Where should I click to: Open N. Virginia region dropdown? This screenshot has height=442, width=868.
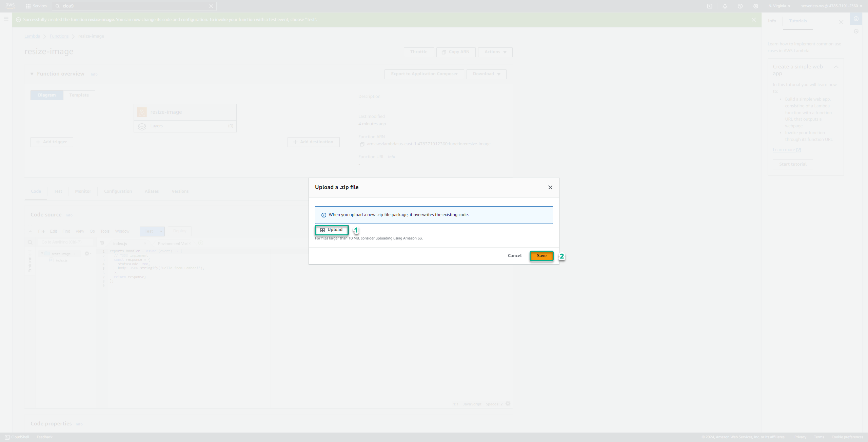[779, 6]
